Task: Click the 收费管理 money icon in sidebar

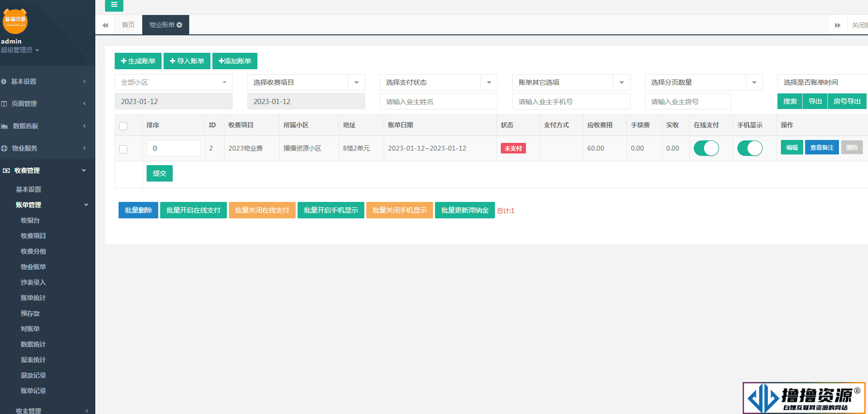Action: 6,171
